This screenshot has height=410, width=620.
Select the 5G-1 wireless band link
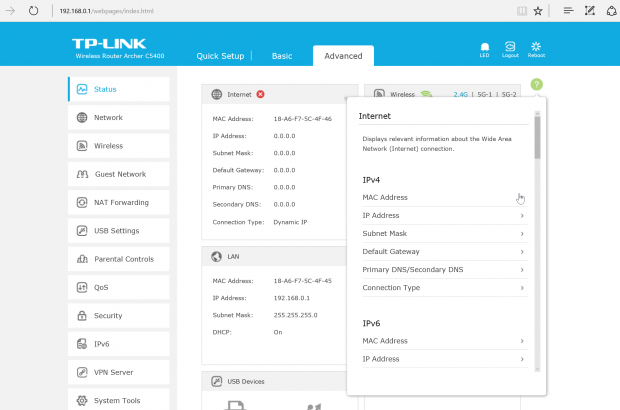pyautogui.click(x=482, y=94)
